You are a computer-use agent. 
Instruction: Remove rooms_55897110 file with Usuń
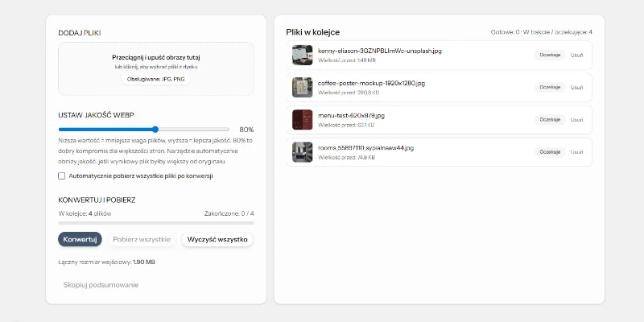point(577,151)
